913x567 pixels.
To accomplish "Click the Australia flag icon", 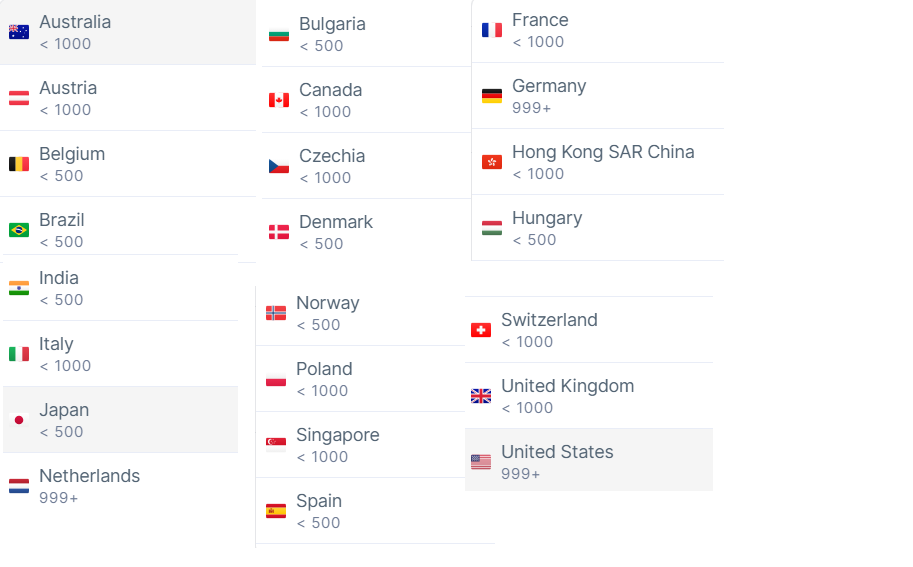I will coord(19,32).
